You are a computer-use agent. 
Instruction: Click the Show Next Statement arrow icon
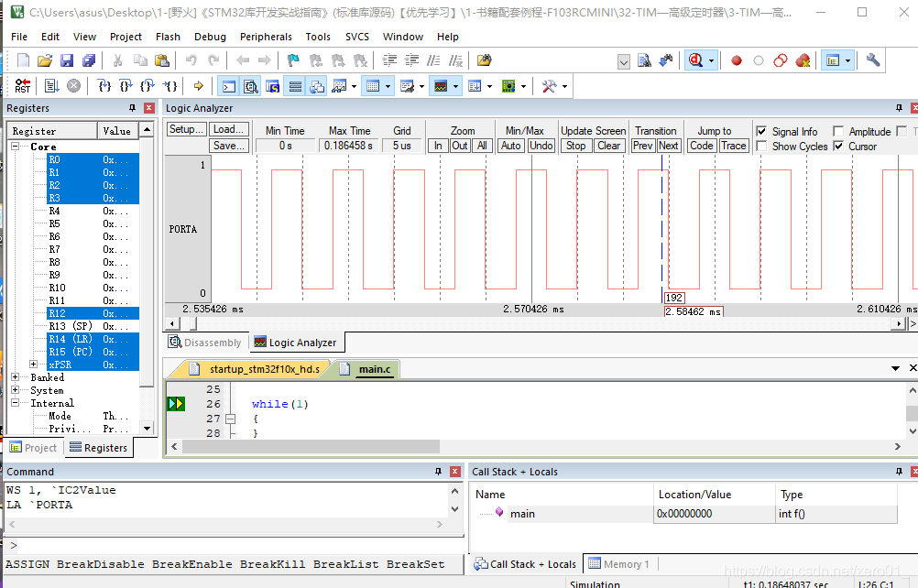[x=199, y=86]
